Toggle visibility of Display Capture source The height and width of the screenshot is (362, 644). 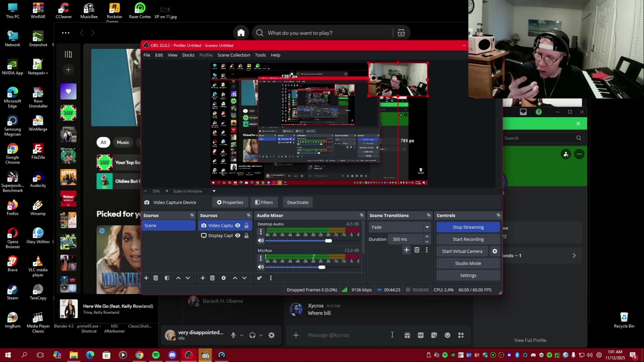[x=237, y=236]
